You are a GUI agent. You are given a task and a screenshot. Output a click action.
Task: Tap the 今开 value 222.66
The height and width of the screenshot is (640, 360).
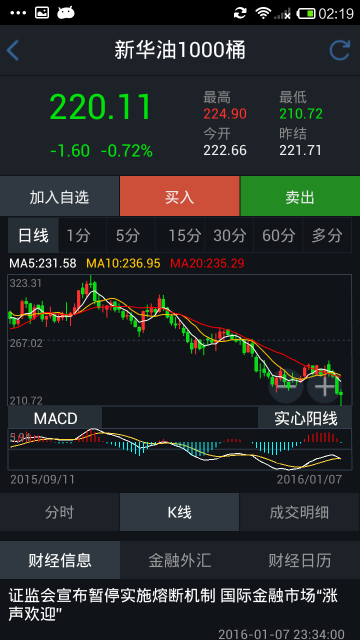click(225, 150)
